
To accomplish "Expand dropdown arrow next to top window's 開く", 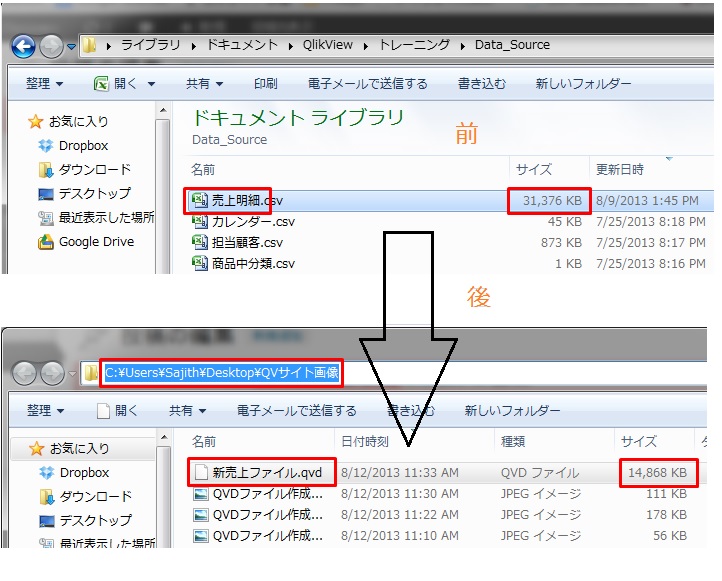I will pyautogui.click(x=151, y=84).
